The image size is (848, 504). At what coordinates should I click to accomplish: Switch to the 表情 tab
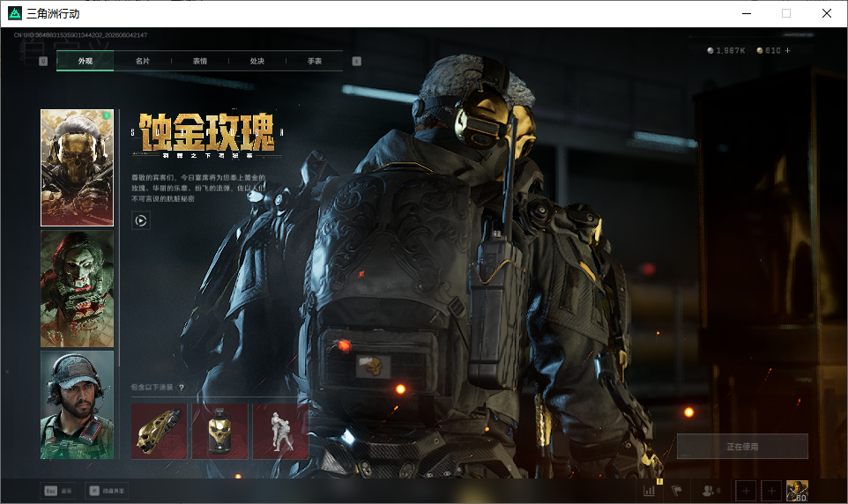(x=199, y=61)
